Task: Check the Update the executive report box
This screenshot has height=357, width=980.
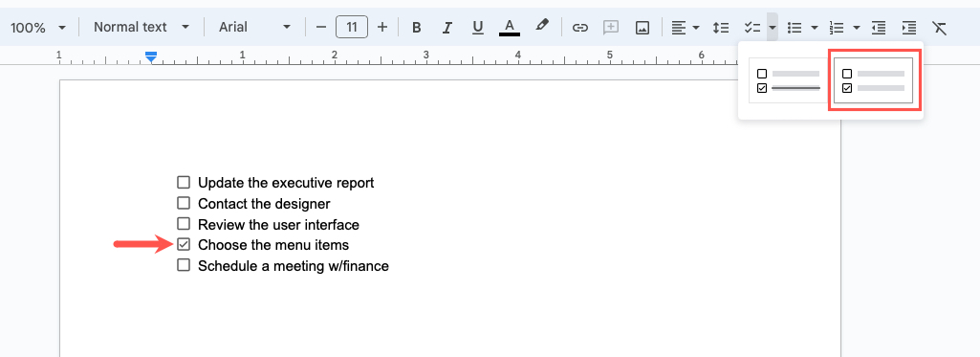Action: pyautogui.click(x=184, y=183)
